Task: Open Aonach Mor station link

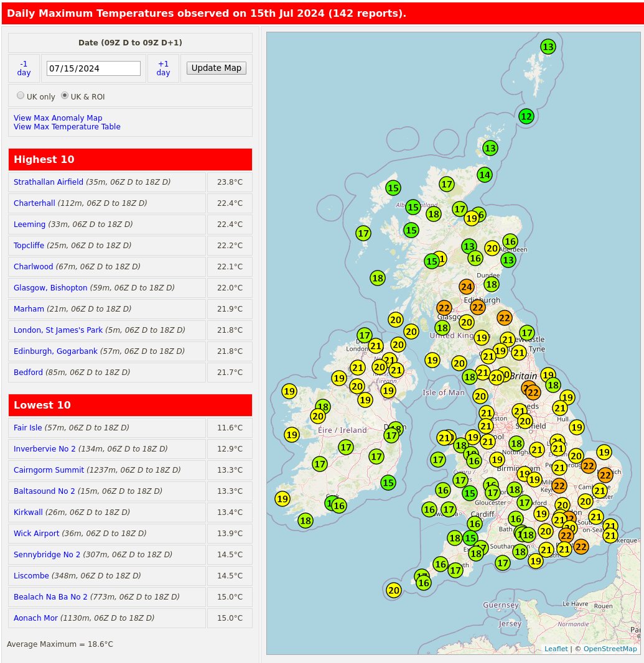Action: [35, 618]
